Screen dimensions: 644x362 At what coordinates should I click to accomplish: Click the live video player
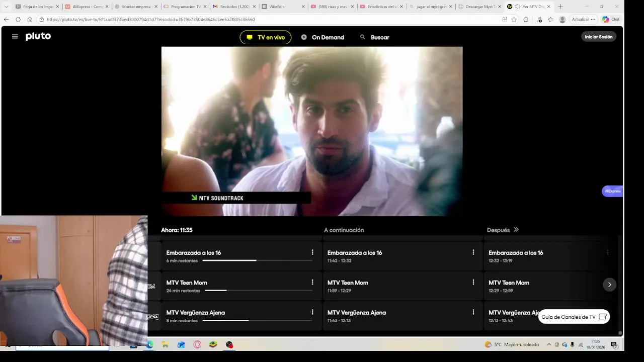click(x=312, y=131)
